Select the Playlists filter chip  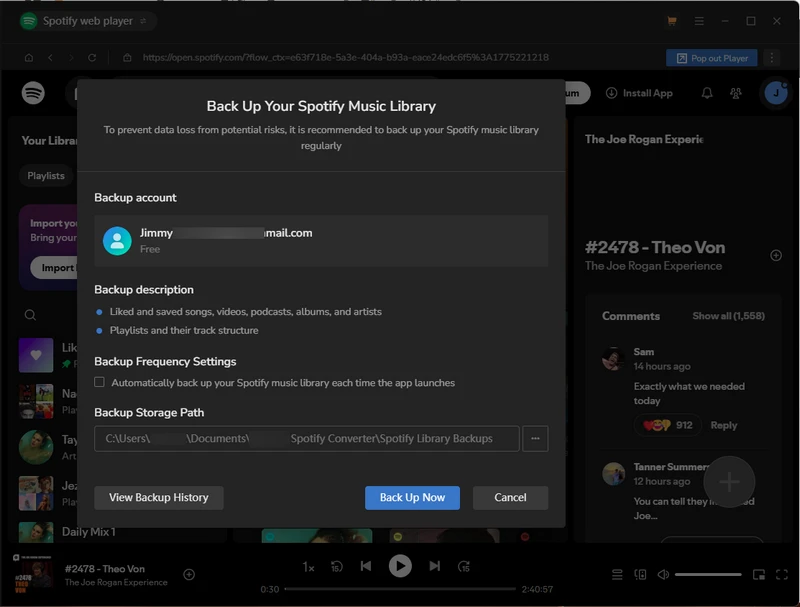46,175
